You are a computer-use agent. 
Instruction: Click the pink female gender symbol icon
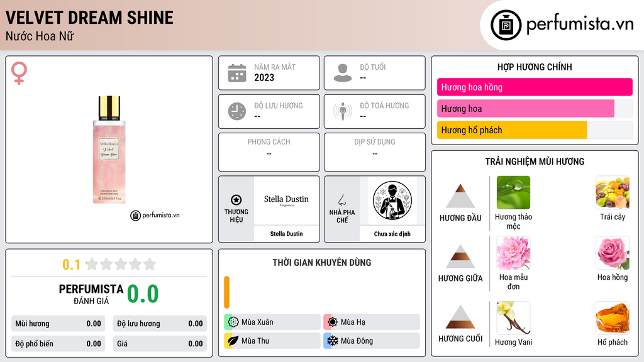pos(19,73)
